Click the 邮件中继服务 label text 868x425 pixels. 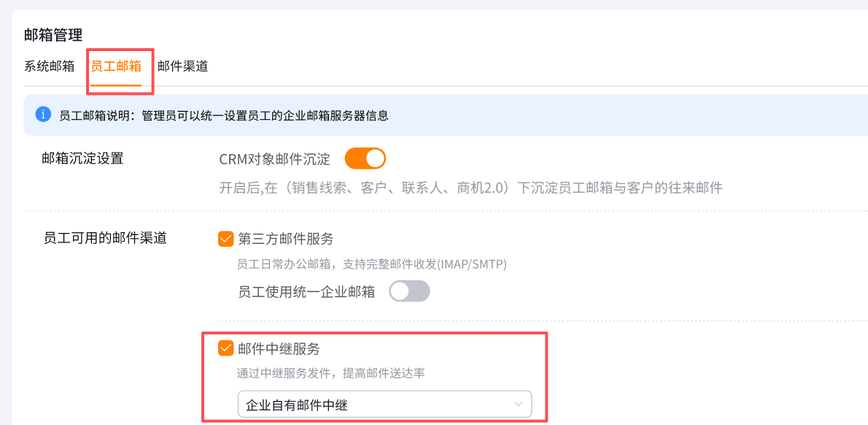279,348
